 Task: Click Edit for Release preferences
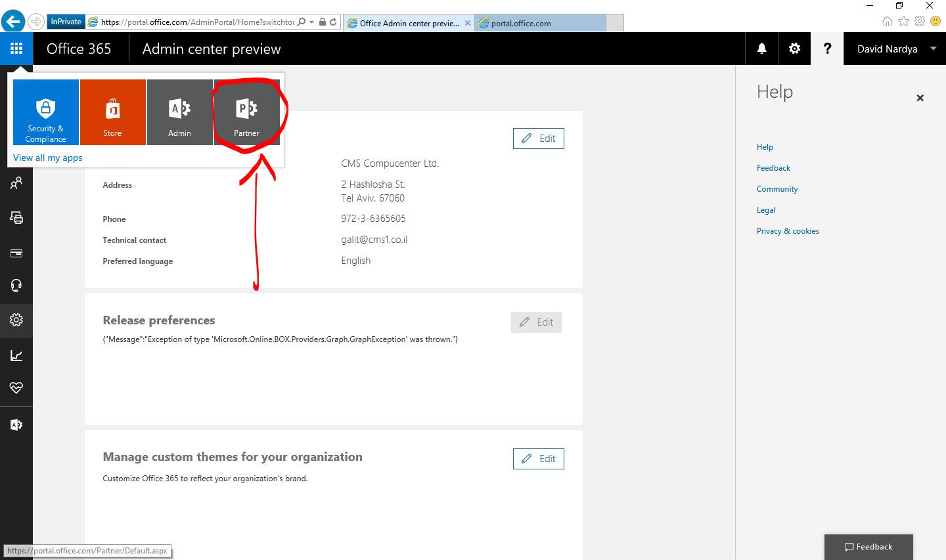(537, 322)
